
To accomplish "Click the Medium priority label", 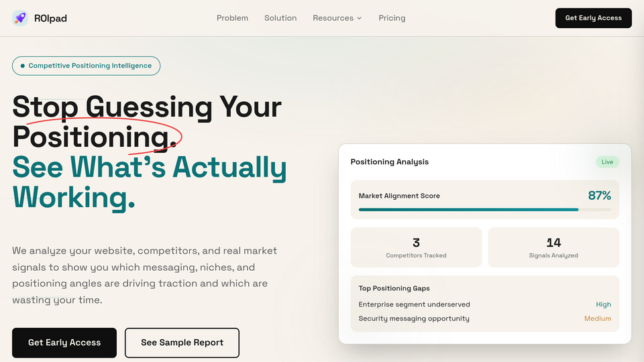I will pos(598,318).
